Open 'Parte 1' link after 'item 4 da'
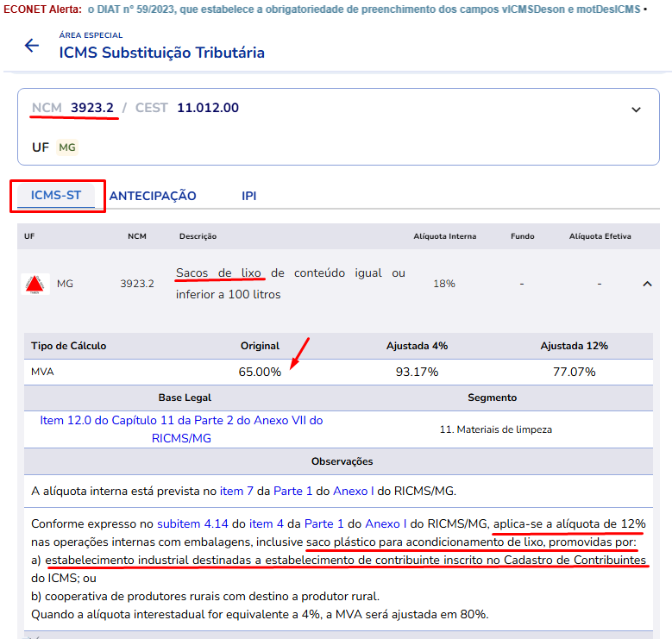 (x=324, y=523)
